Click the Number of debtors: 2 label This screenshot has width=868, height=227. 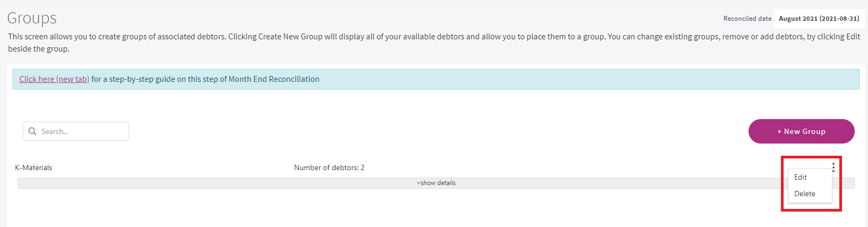coord(329,167)
